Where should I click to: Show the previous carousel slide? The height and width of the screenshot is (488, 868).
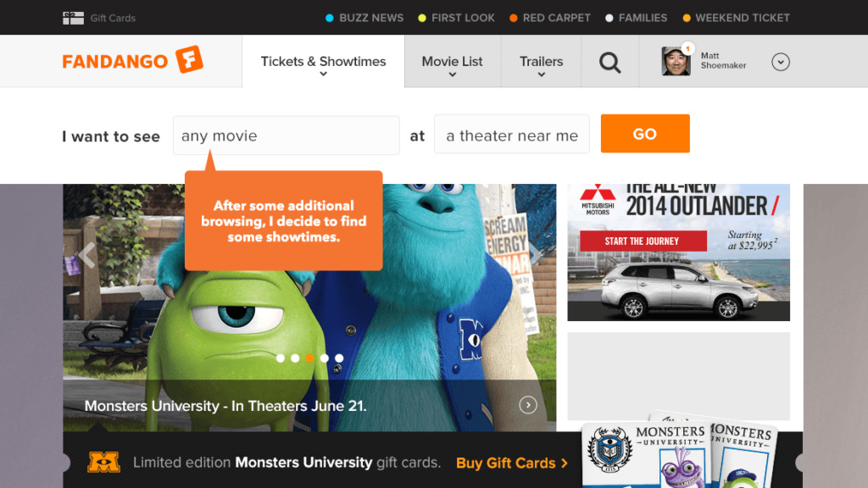(86, 256)
